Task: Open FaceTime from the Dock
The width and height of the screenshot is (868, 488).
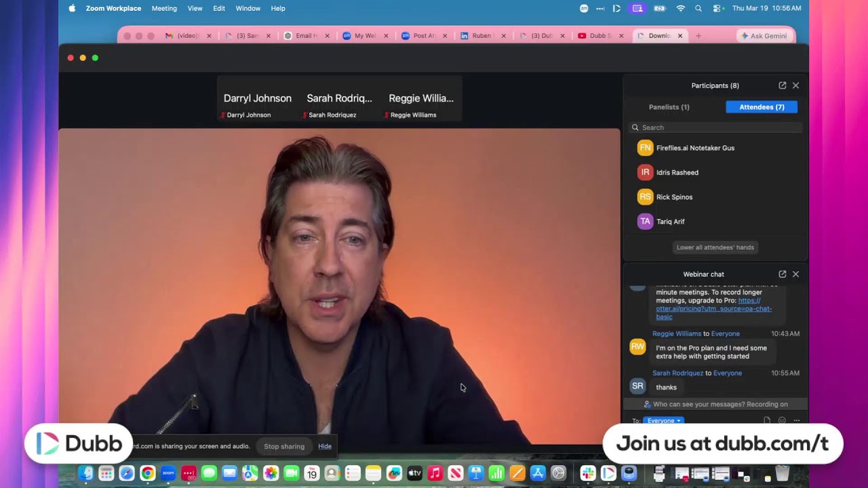Action: point(291,473)
